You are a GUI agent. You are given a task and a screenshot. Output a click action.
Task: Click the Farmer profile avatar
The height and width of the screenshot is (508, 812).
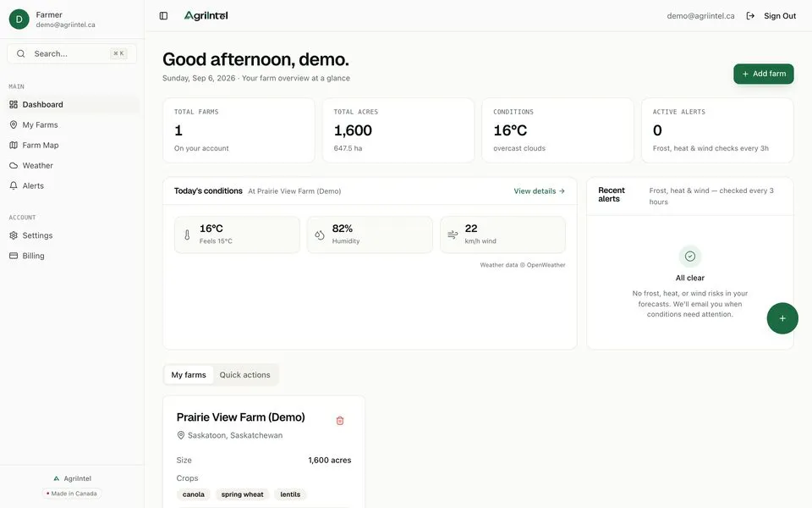click(19, 19)
